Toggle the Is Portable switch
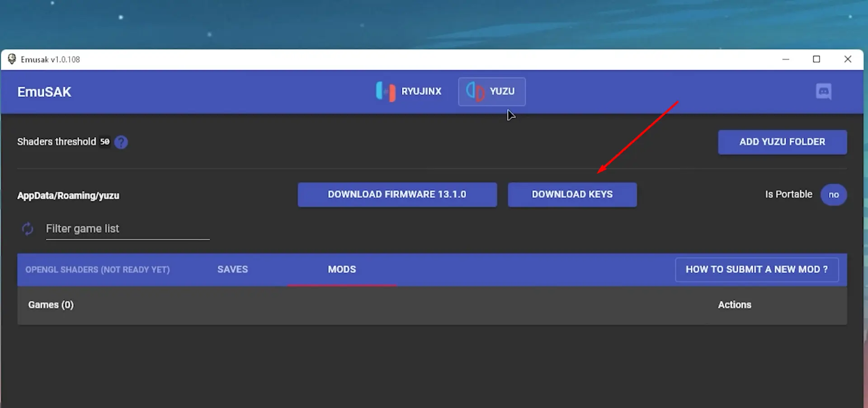The image size is (868, 408). [x=834, y=195]
